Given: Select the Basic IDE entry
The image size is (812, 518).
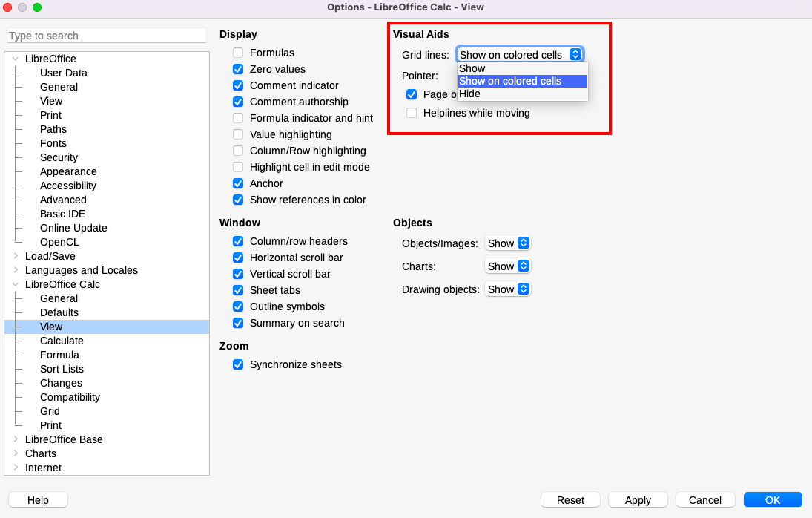Looking at the screenshot, I should tap(62, 214).
